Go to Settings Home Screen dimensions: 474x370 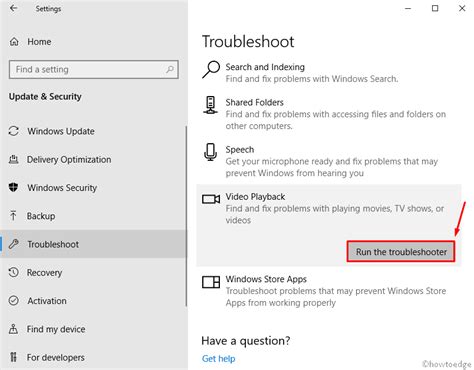click(93, 42)
